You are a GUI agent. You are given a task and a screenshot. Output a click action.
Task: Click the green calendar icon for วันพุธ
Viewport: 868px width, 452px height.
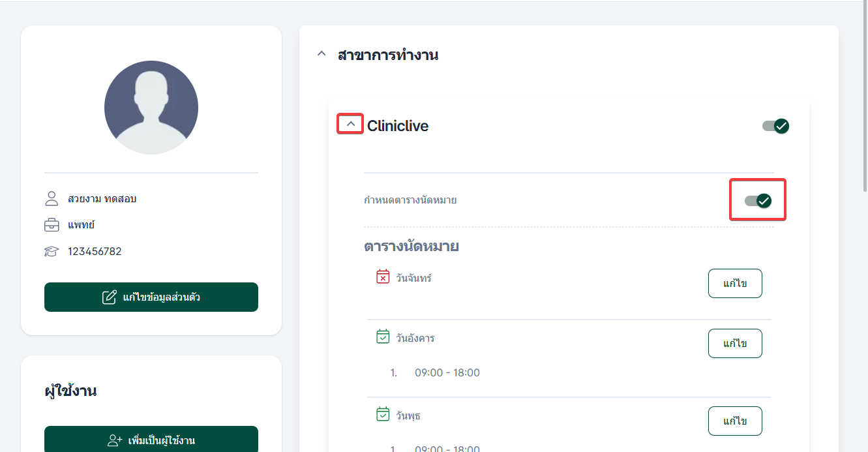pyautogui.click(x=383, y=414)
